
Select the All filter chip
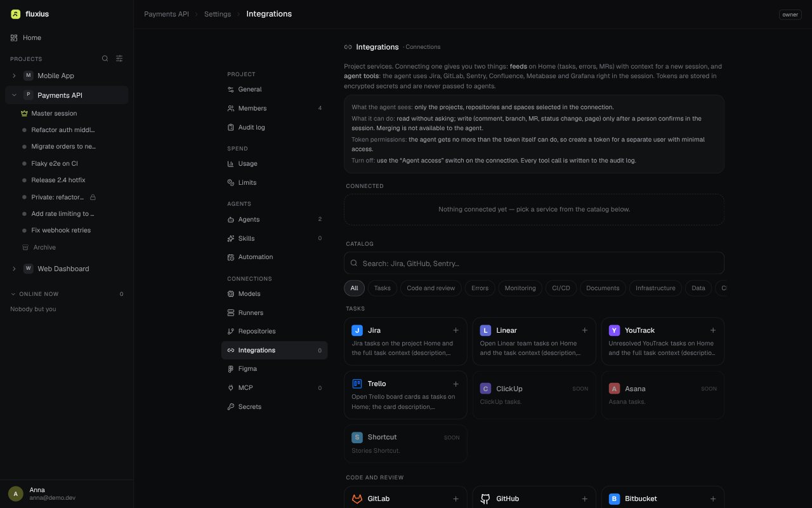[x=354, y=288]
